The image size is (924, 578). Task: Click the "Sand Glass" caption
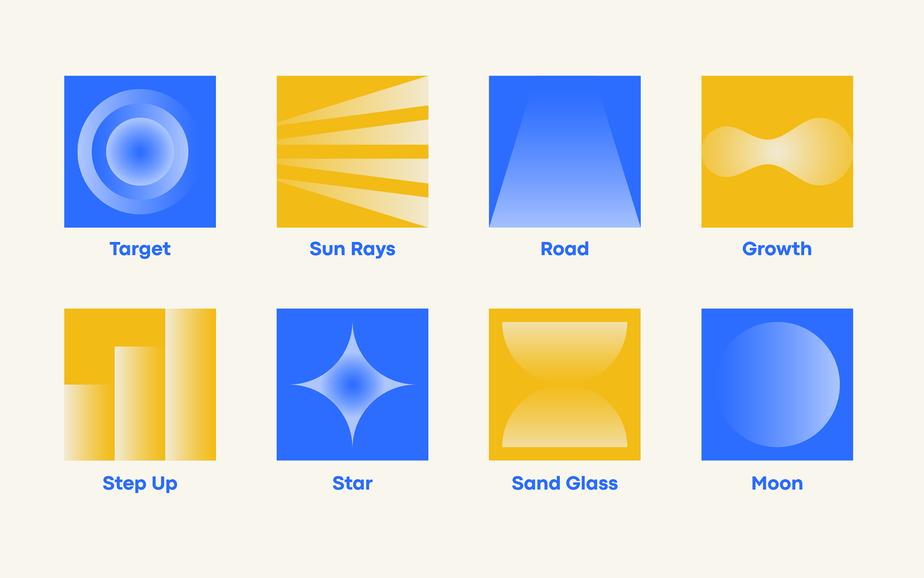pyautogui.click(x=565, y=483)
